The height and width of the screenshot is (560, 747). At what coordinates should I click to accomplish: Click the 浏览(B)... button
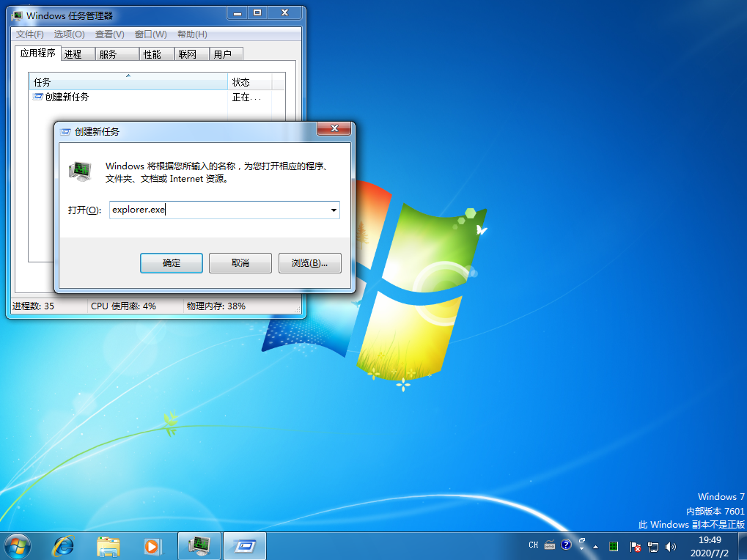(309, 262)
